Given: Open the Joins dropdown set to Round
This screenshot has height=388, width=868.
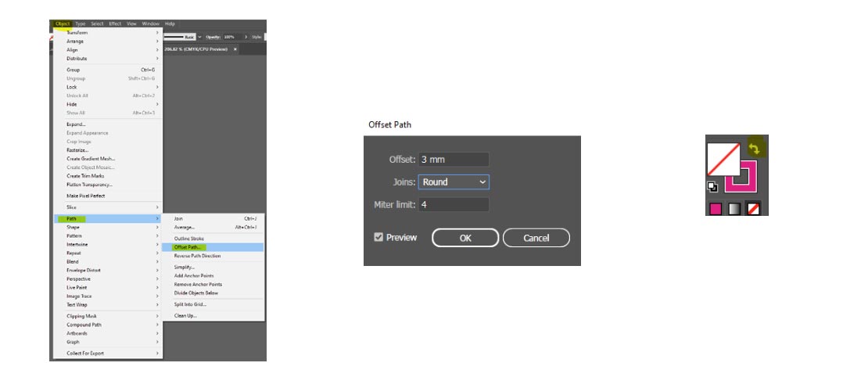Looking at the screenshot, I should click(x=454, y=182).
